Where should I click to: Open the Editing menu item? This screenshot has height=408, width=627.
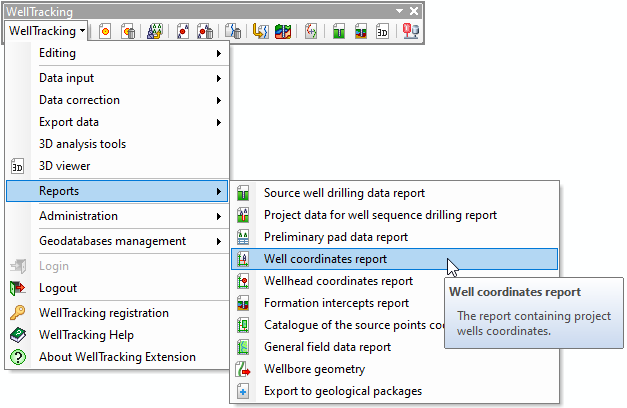[x=117, y=53]
